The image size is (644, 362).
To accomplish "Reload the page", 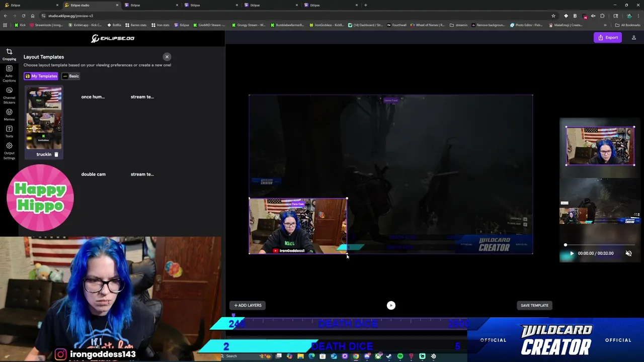I will pyautogui.click(x=23, y=16).
